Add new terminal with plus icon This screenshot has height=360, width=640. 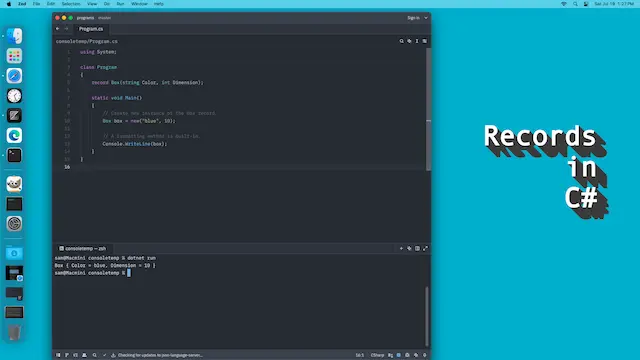[x=401, y=248]
